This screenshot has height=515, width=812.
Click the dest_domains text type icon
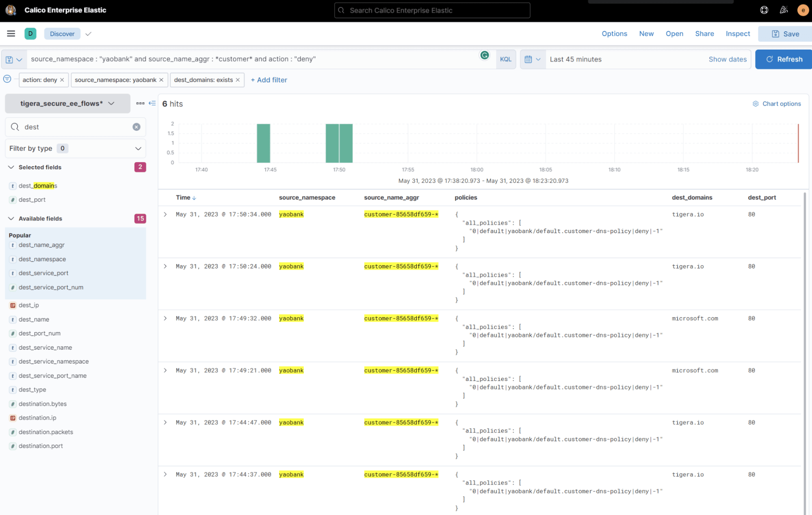[x=13, y=186]
